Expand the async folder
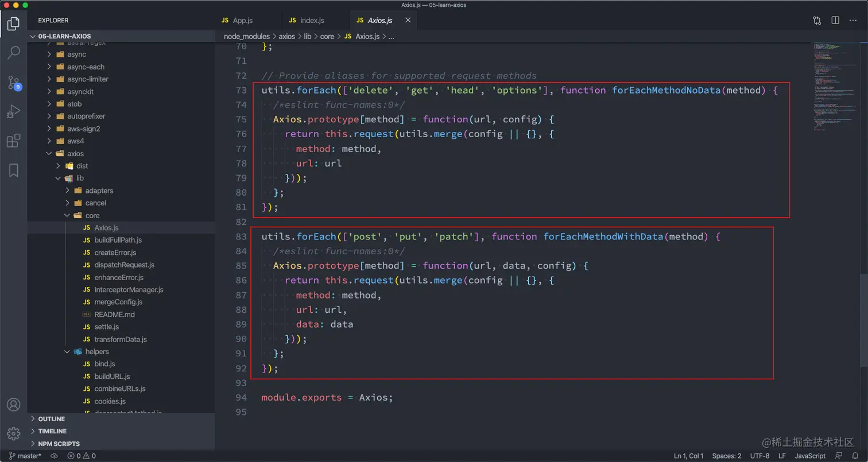Screen dimensions: 868x462 click(x=121, y=55)
